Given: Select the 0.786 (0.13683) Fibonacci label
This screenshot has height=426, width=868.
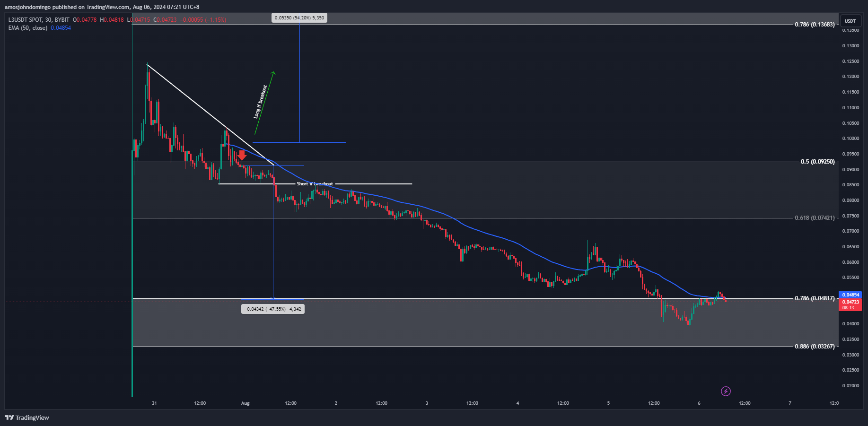Looking at the screenshot, I should click(815, 25).
